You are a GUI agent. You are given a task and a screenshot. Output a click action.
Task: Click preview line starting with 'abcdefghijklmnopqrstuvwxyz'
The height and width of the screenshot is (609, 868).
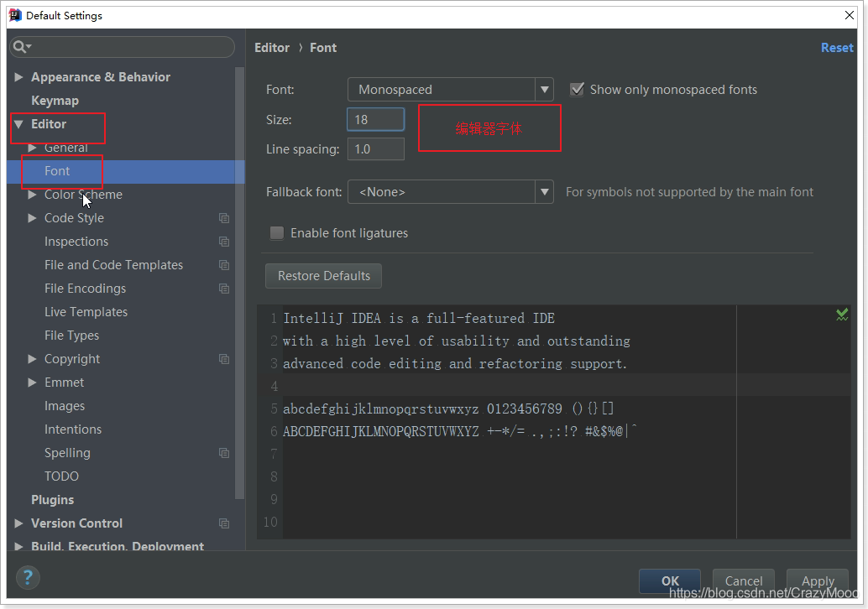coord(448,409)
